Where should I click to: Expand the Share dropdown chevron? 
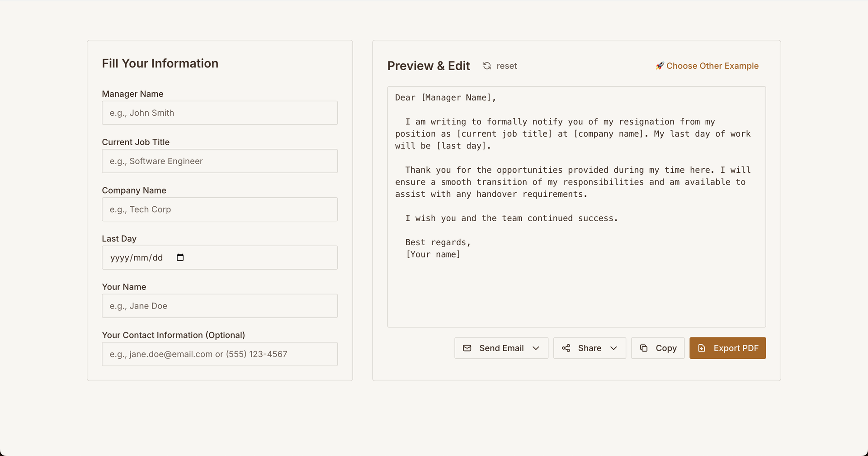click(613, 348)
